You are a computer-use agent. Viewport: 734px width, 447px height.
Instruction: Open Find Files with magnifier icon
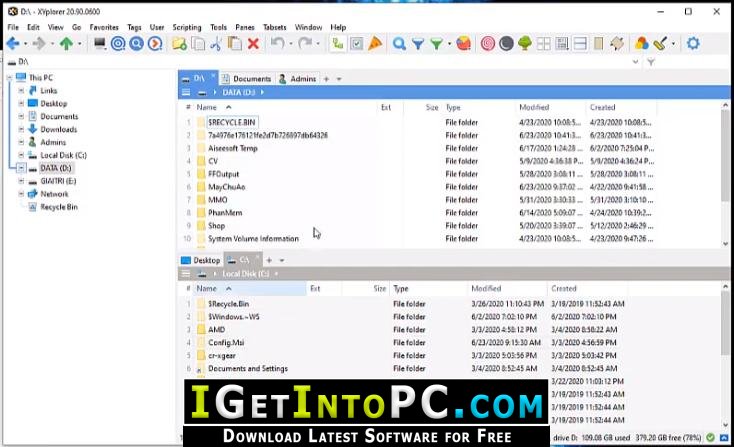tap(399, 44)
